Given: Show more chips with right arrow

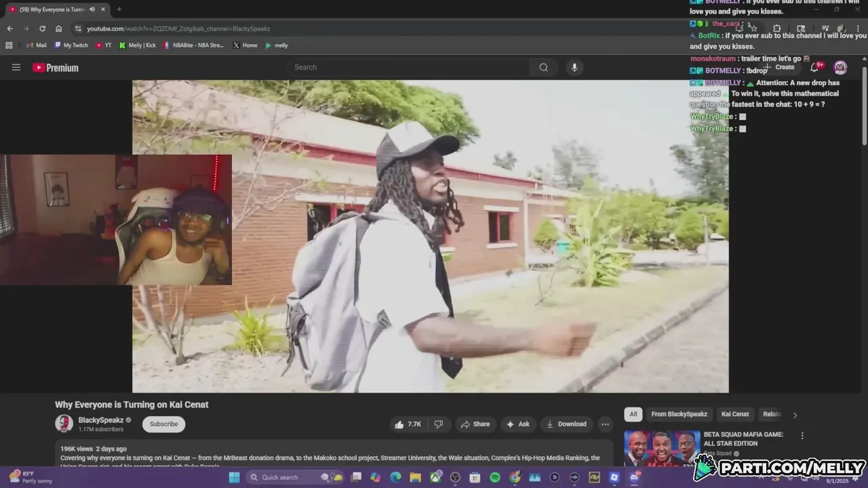Looking at the screenshot, I should tap(795, 415).
